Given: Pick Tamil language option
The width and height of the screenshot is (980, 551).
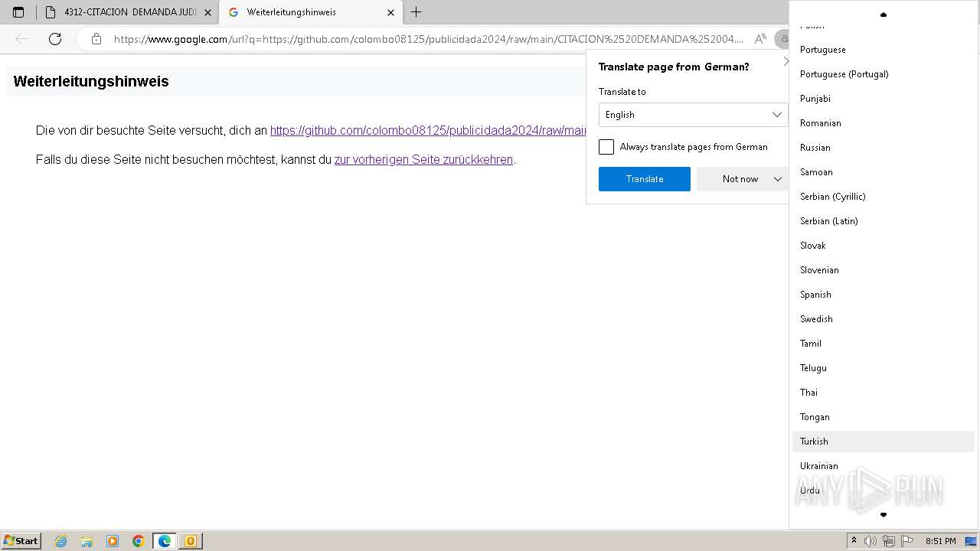Looking at the screenshot, I should coord(883,344).
